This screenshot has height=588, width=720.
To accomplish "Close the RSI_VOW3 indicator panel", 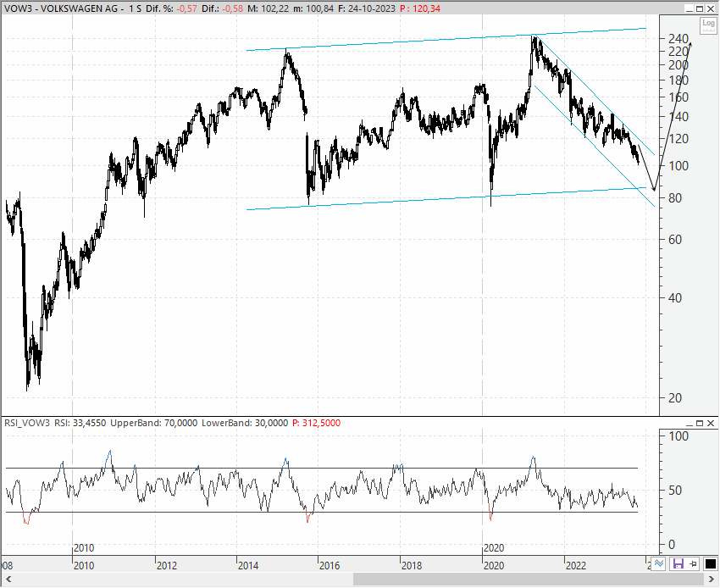I will tap(711, 423).
